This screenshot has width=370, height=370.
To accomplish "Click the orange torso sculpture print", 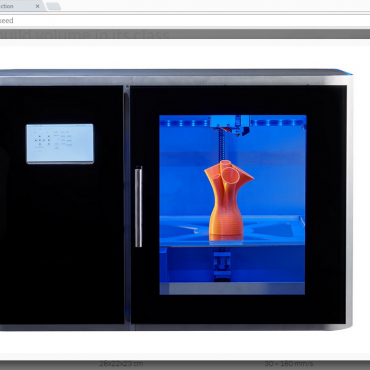I will tap(227, 200).
